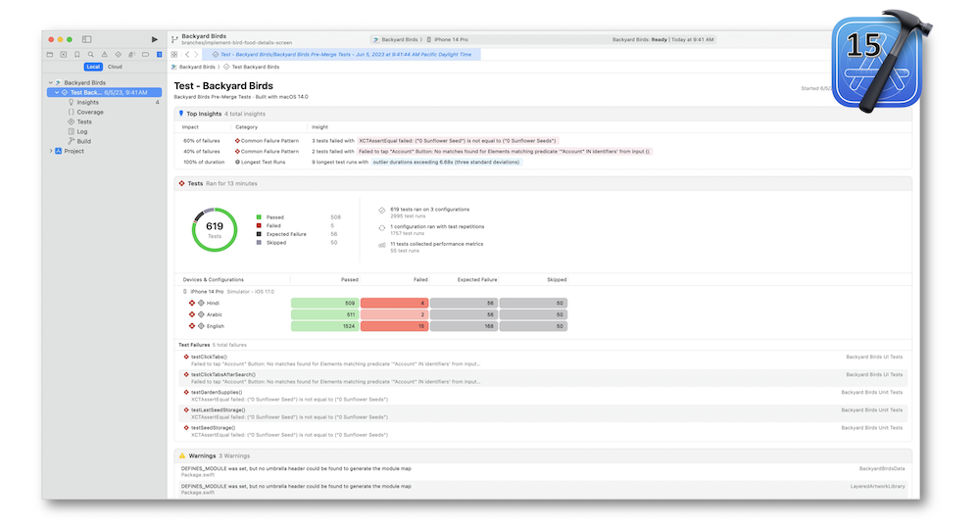Image resolution: width=980 pixels, height=526 pixels.
Task: Click Hindi passed count bar 509
Action: [325, 303]
